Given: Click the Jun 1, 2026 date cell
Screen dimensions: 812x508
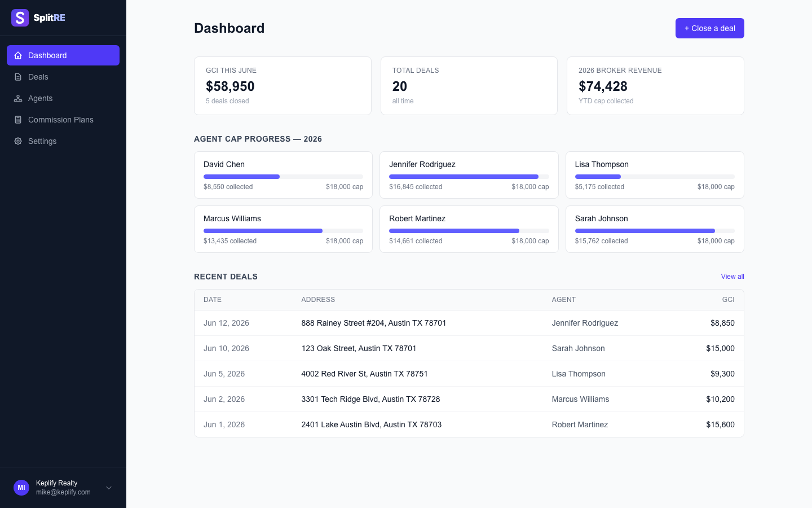Looking at the screenshot, I should point(224,424).
